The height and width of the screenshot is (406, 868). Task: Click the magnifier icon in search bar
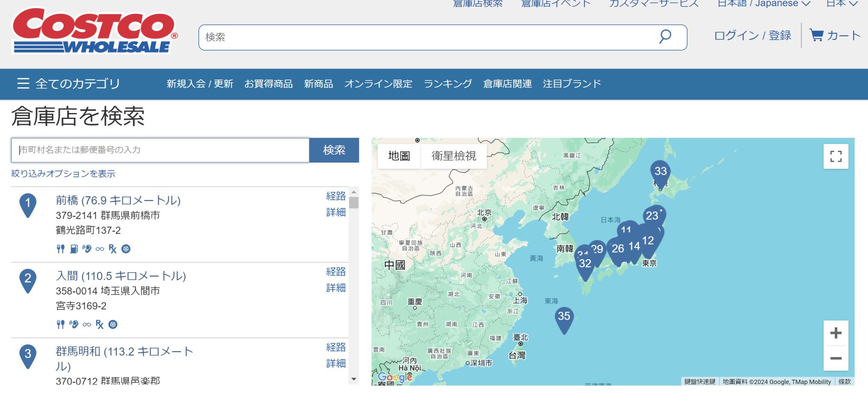[x=665, y=36]
